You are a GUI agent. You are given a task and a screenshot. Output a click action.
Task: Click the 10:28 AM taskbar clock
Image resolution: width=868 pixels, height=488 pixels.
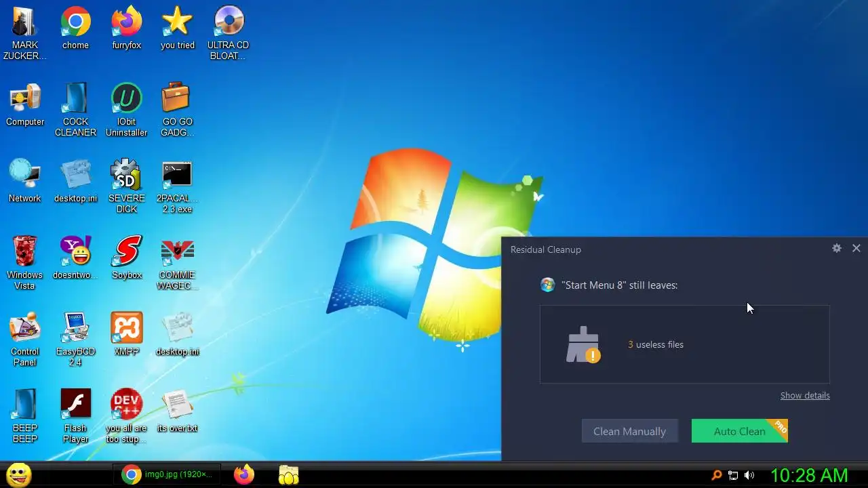(x=809, y=475)
